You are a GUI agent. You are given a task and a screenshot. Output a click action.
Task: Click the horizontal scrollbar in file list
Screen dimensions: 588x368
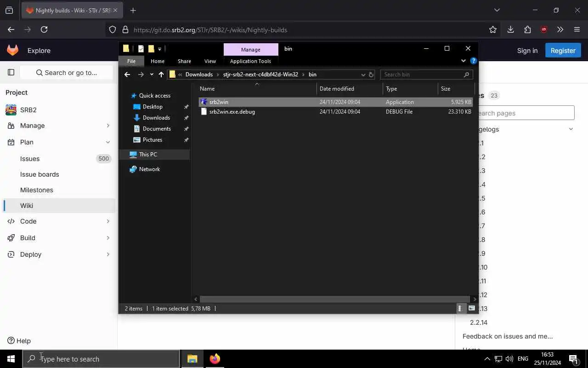point(335,299)
